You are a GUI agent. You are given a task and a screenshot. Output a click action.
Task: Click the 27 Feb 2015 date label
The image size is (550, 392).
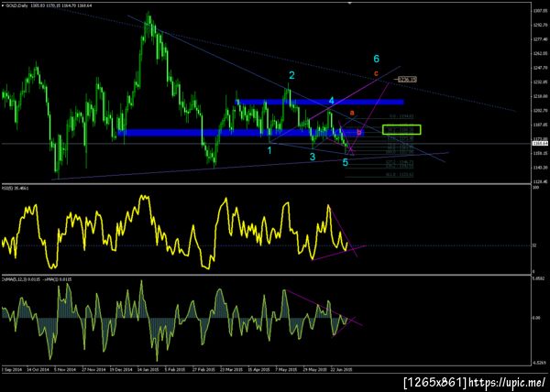coord(203,369)
